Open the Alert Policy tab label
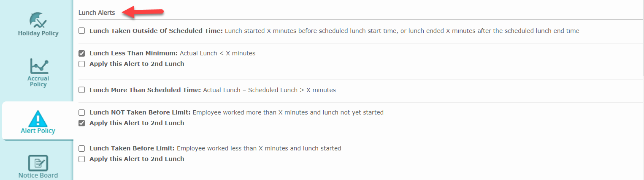This screenshot has width=644, height=180. click(38, 131)
